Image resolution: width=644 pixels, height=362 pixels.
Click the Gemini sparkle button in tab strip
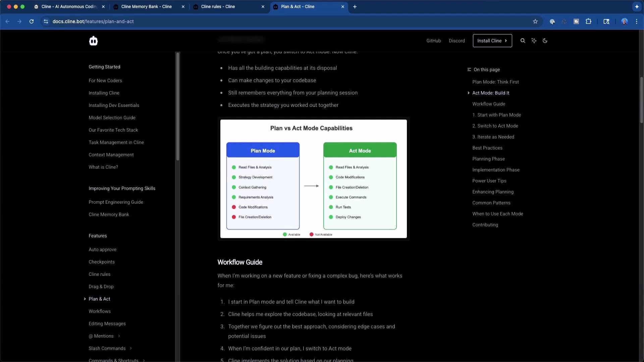coord(637,7)
